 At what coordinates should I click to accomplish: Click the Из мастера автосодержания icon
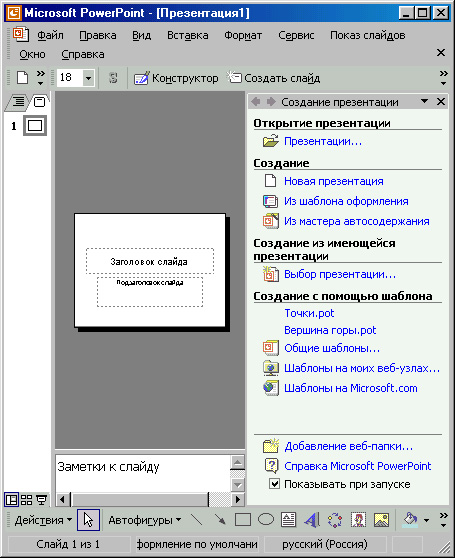coord(270,221)
